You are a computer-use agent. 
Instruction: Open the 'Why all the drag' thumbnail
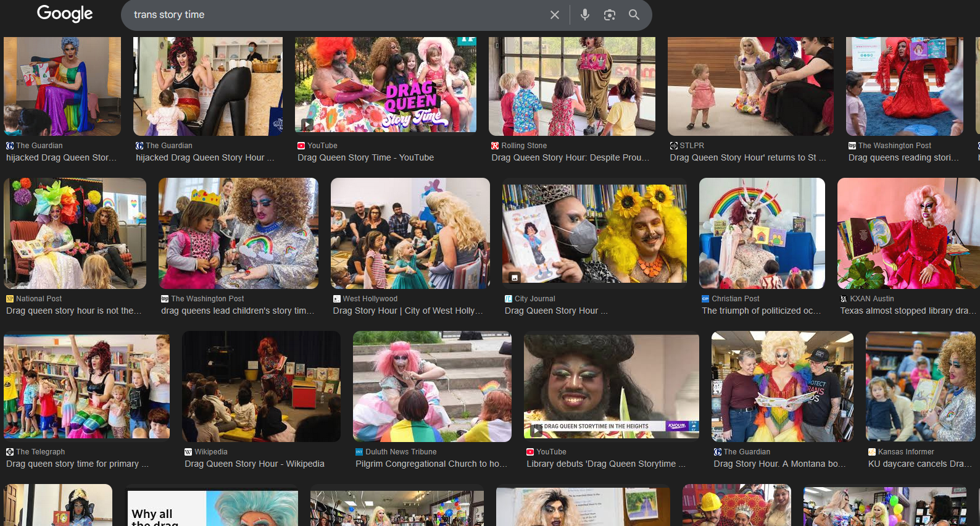pyautogui.click(x=213, y=509)
